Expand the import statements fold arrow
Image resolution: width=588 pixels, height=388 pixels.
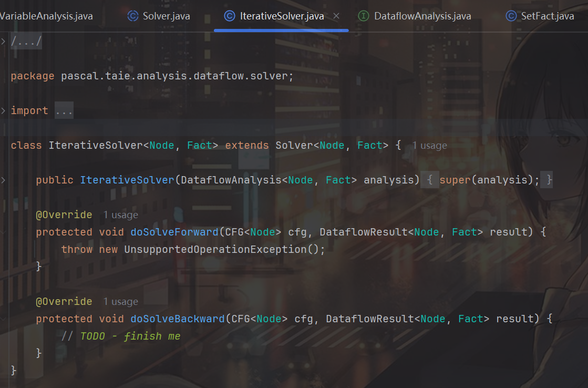tap(4, 110)
